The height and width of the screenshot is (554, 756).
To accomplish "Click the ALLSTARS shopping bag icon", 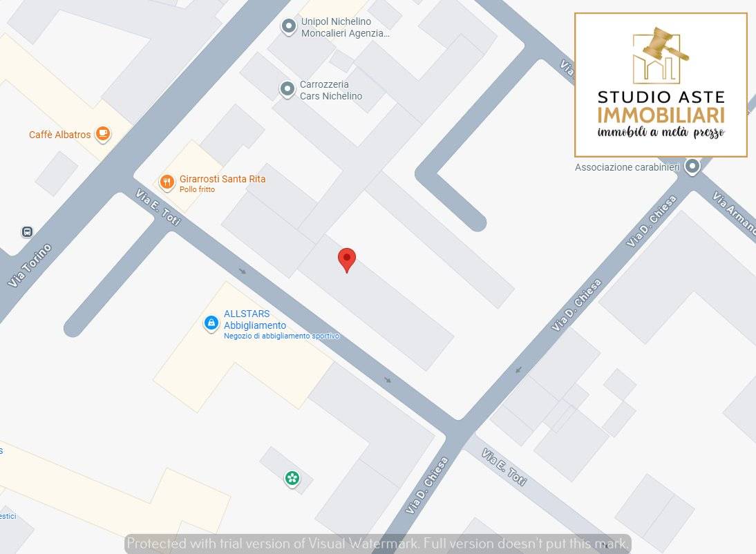I will 211,323.
